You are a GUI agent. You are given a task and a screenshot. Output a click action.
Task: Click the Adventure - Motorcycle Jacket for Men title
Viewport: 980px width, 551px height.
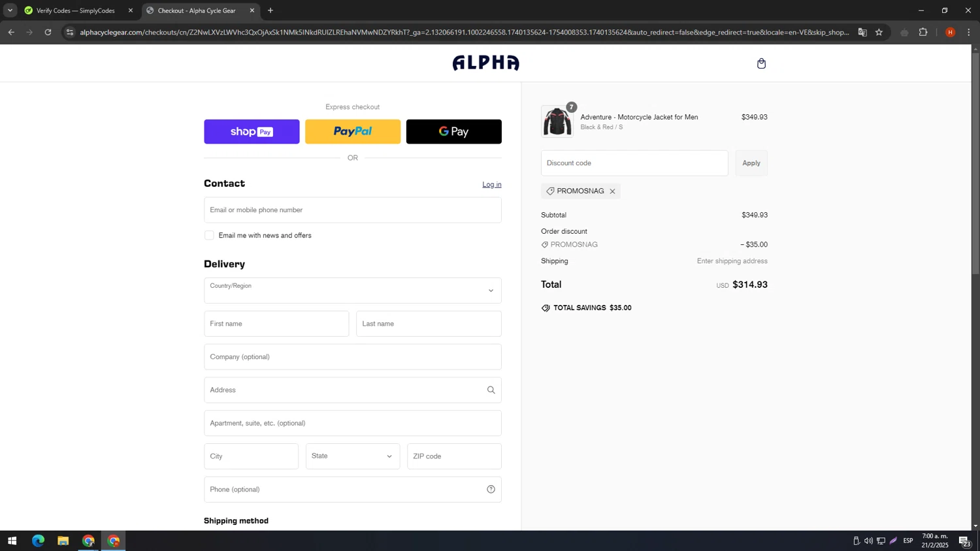pyautogui.click(x=639, y=118)
